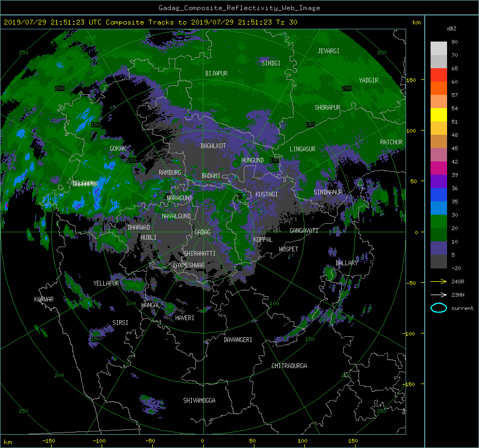
Task: Click the Gadag Composite Reflectivity title text
Action: pos(239,8)
